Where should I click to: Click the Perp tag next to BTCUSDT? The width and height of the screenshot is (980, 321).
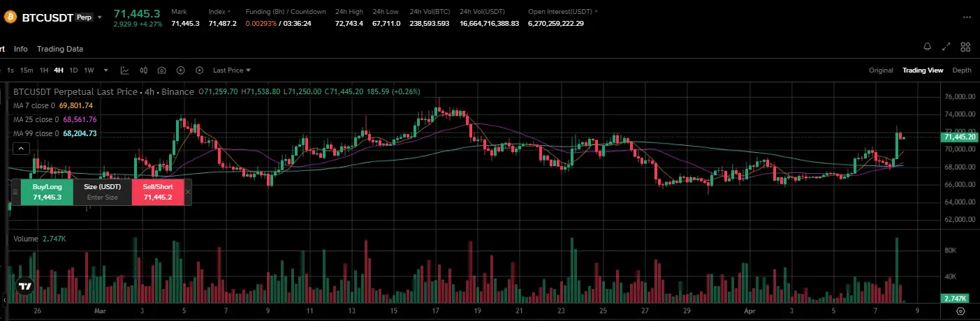click(84, 17)
